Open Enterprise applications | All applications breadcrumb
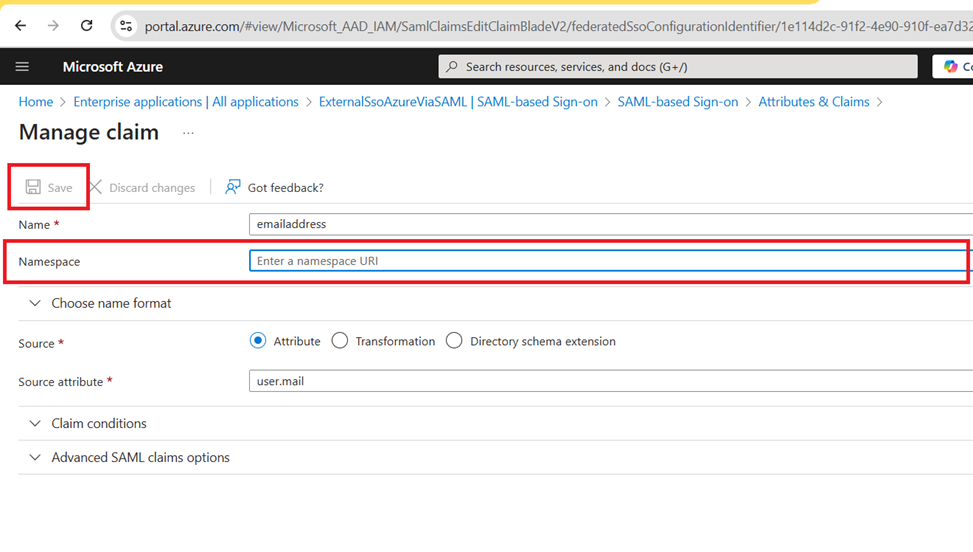Screen dimensions: 973x552 186,102
